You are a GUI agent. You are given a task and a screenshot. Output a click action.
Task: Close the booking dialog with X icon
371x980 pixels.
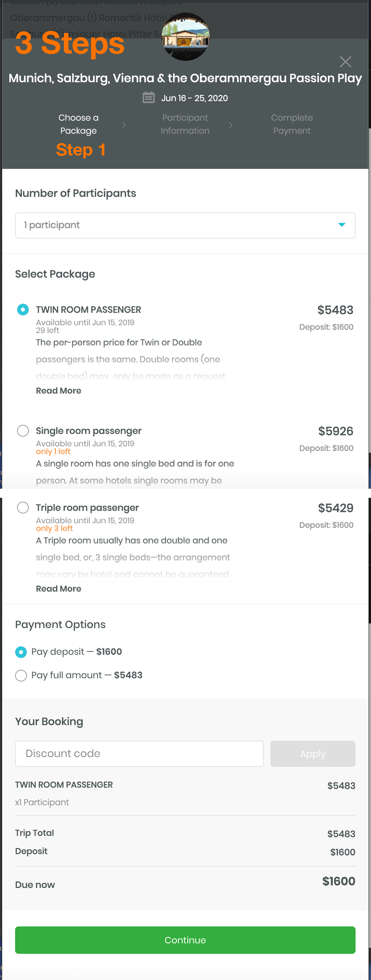[345, 62]
